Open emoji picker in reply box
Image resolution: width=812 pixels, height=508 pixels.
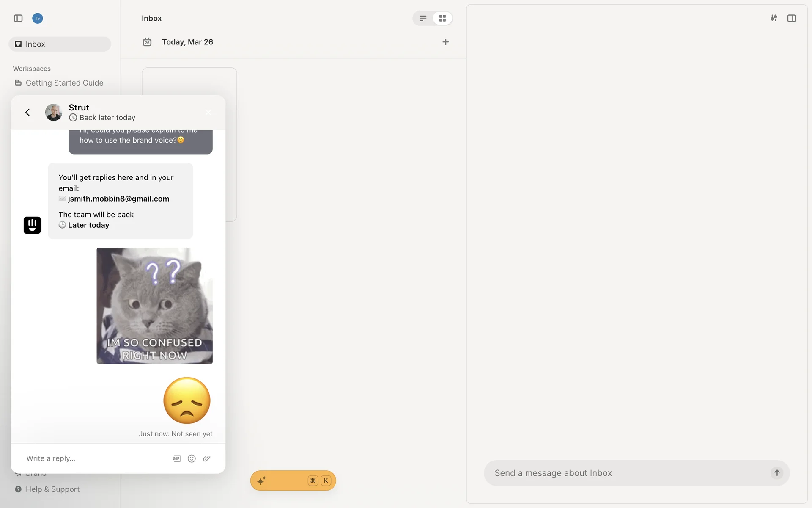pos(192,458)
